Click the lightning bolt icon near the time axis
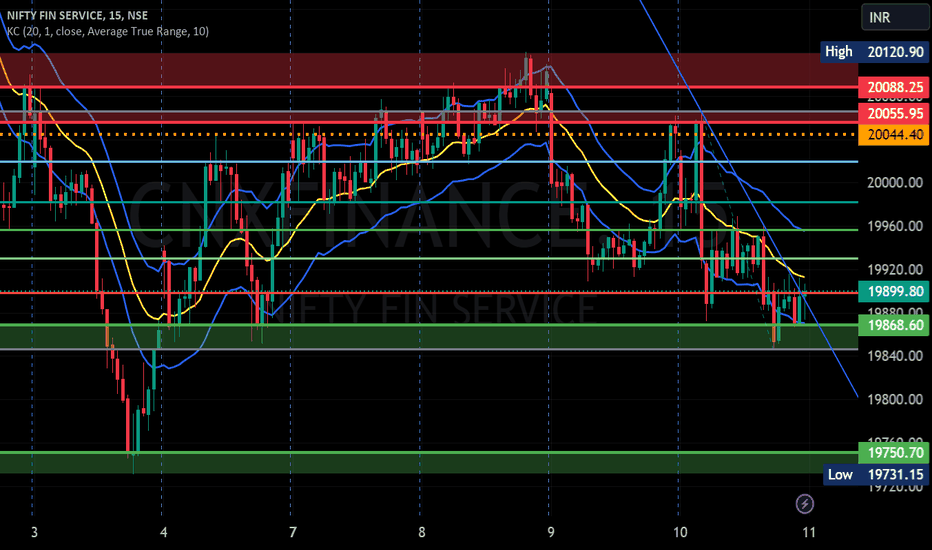932x550 pixels. 805,504
